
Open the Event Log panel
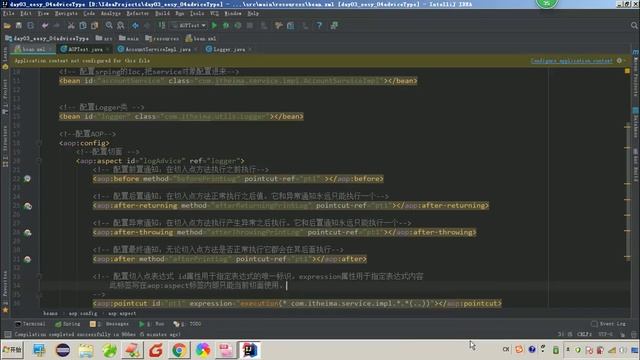pyautogui.click(x=608, y=324)
